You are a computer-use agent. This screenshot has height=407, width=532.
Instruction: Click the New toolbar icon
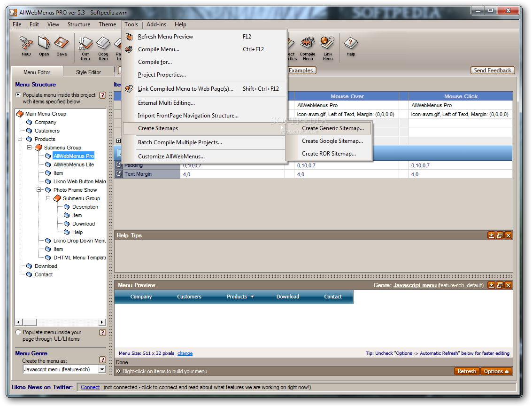[x=26, y=46]
